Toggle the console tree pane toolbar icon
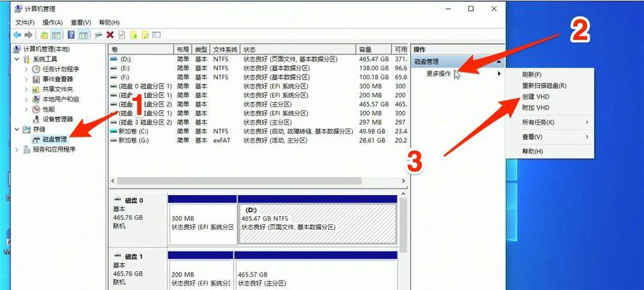 pos(56,36)
